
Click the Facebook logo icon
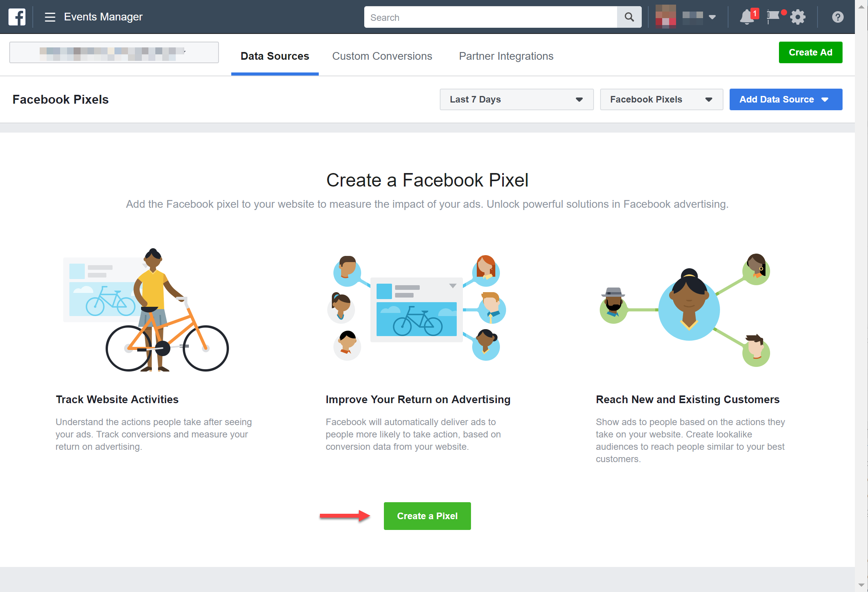[17, 17]
